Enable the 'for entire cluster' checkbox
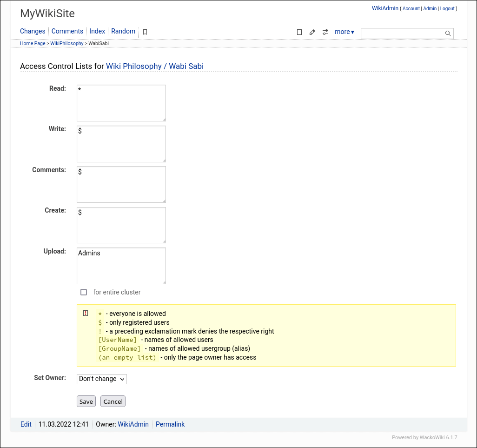The height and width of the screenshot is (448, 477). tap(84, 292)
